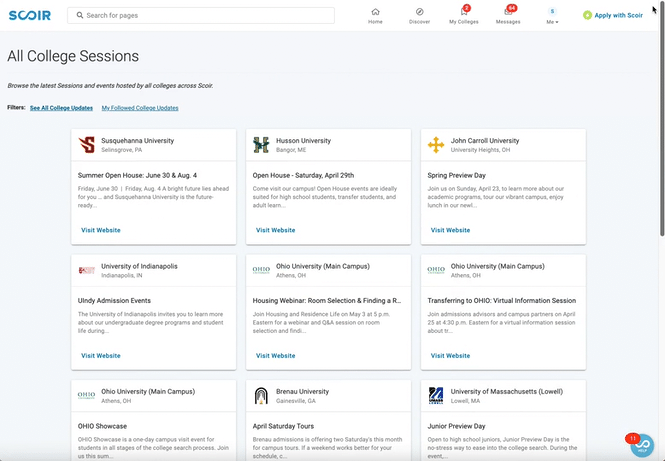Click Bangor, ME location text
Image resolution: width=665 pixels, height=461 pixels.
(x=291, y=150)
